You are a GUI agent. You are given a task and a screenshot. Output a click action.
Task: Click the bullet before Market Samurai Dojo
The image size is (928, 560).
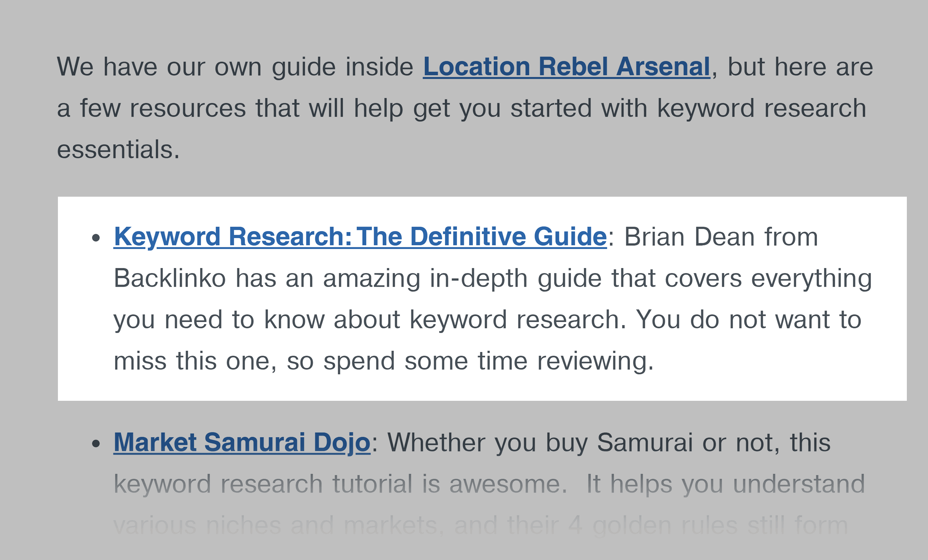[x=96, y=443]
